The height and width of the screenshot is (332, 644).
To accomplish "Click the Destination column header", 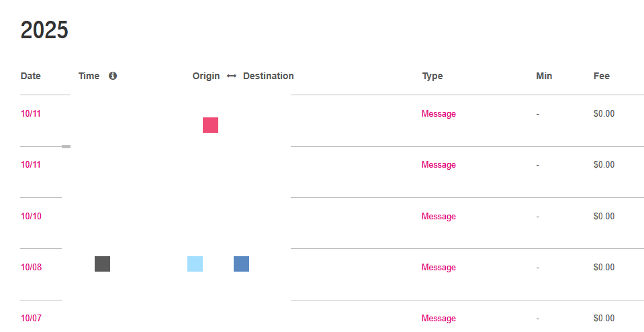I will [x=268, y=76].
